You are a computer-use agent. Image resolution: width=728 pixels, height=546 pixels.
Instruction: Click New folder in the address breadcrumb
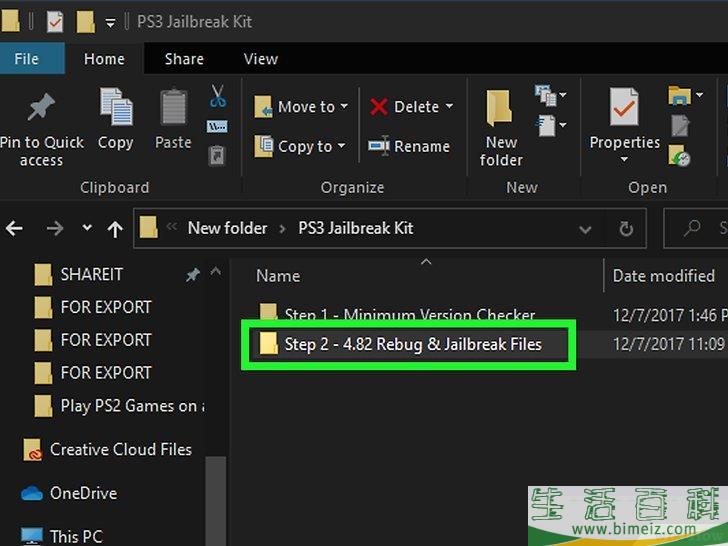coord(228,228)
